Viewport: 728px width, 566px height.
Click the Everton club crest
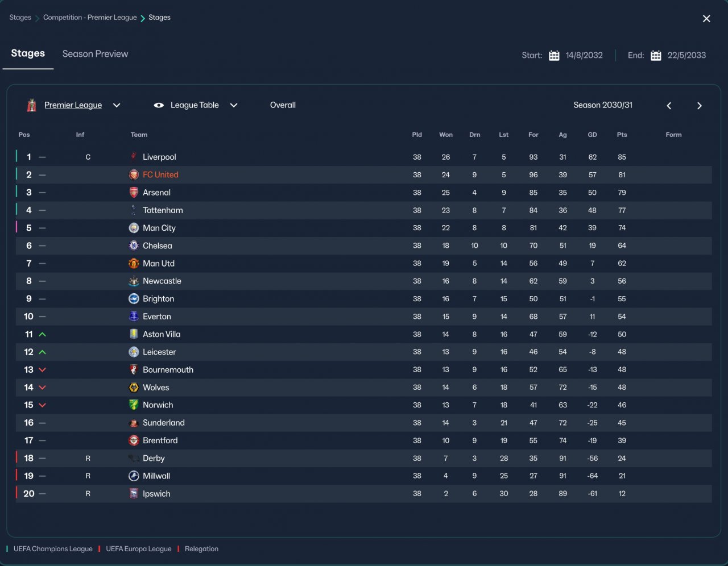pos(134,316)
